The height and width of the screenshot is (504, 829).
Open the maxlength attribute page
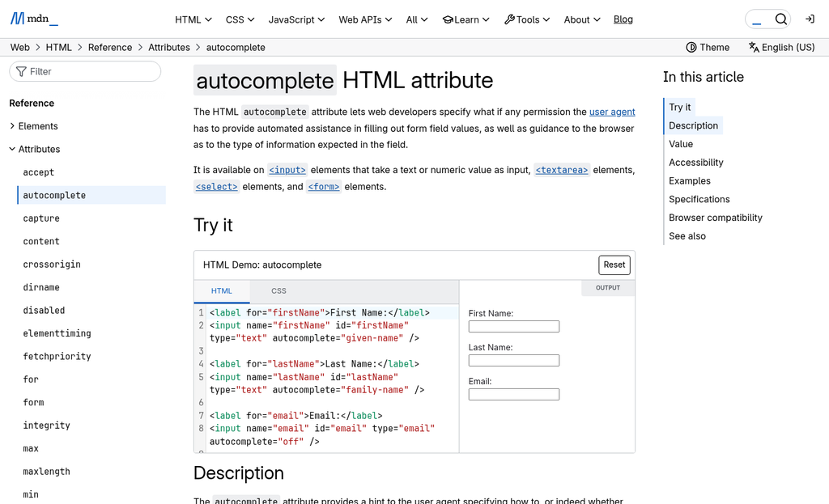coord(46,472)
